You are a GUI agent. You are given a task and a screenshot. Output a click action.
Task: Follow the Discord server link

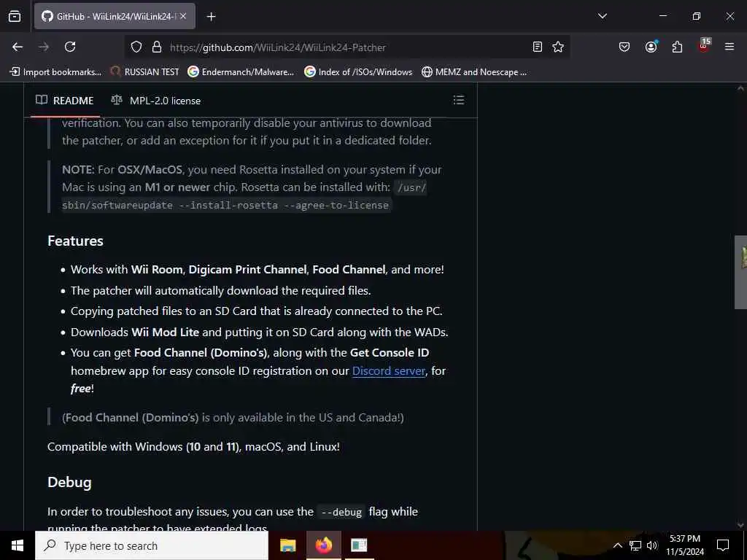389,371
